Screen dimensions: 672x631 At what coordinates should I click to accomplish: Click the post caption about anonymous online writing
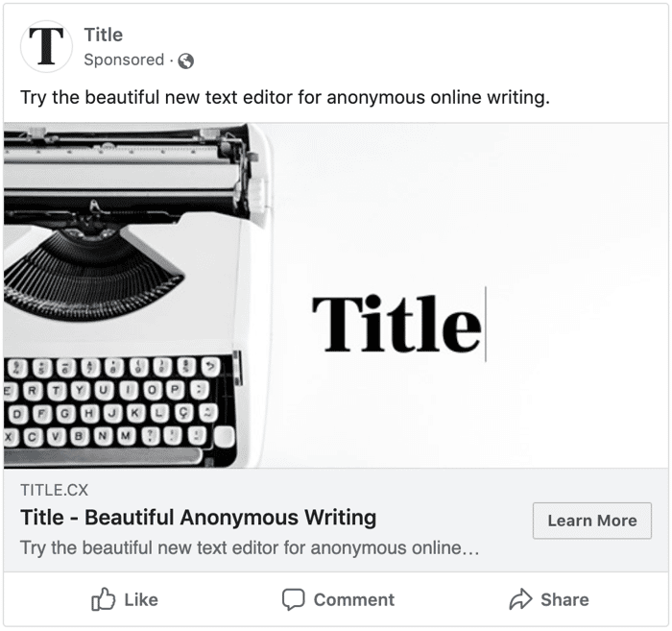coord(285,97)
